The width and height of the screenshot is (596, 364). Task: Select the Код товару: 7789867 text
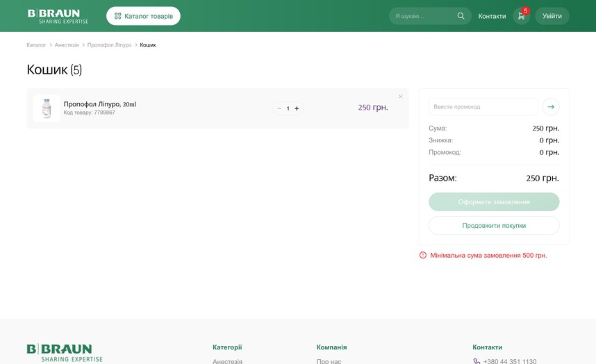(x=90, y=113)
